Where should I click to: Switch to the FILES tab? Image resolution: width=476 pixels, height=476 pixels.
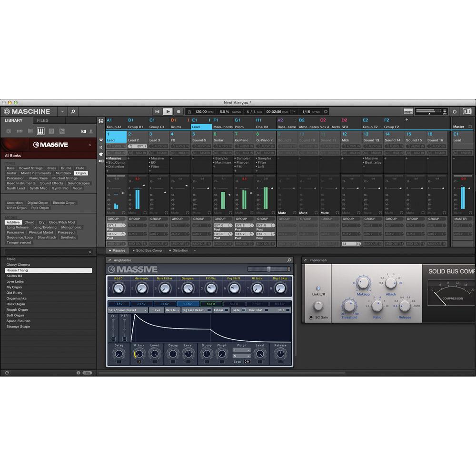[43, 120]
